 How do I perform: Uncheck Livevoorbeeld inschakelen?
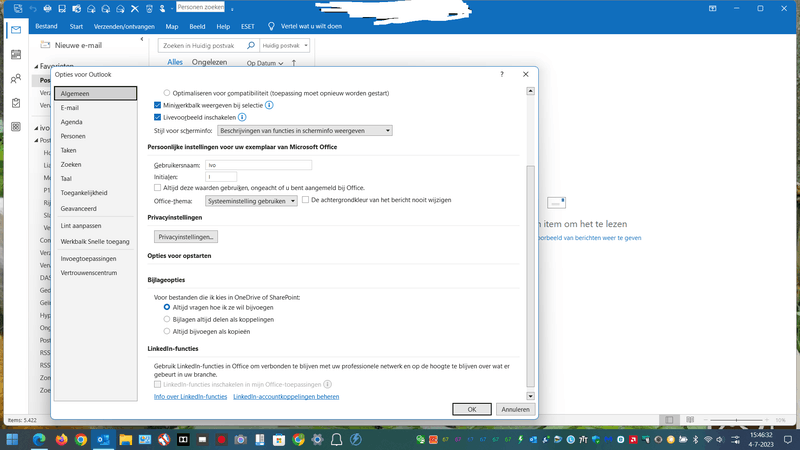pyautogui.click(x=158, y=117)
